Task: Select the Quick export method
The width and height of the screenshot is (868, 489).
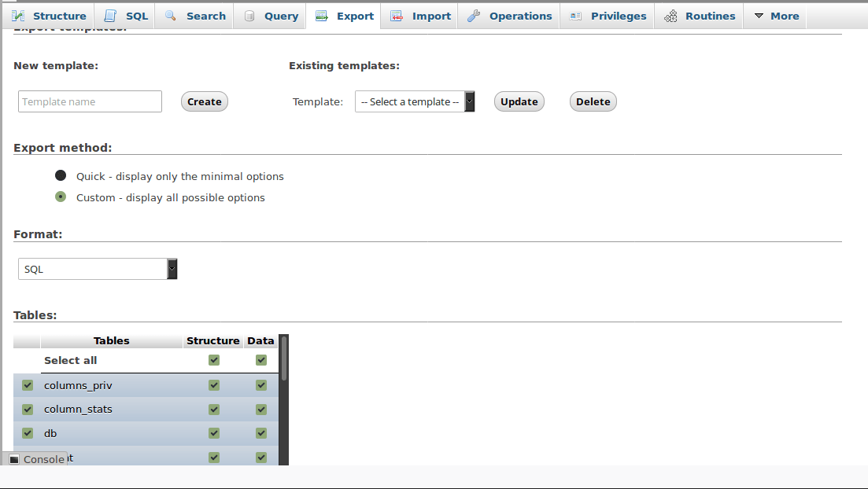Action: coord(61,175)
